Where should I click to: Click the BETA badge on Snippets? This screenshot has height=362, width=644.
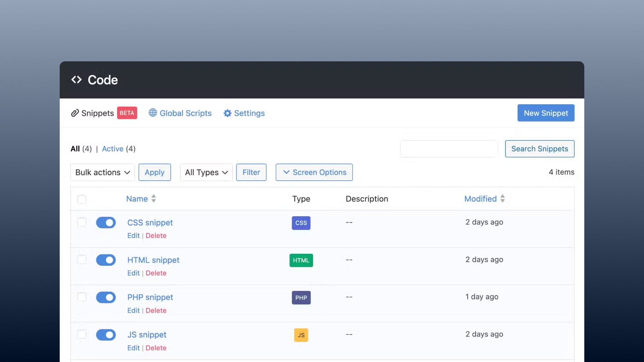point(127,113)
